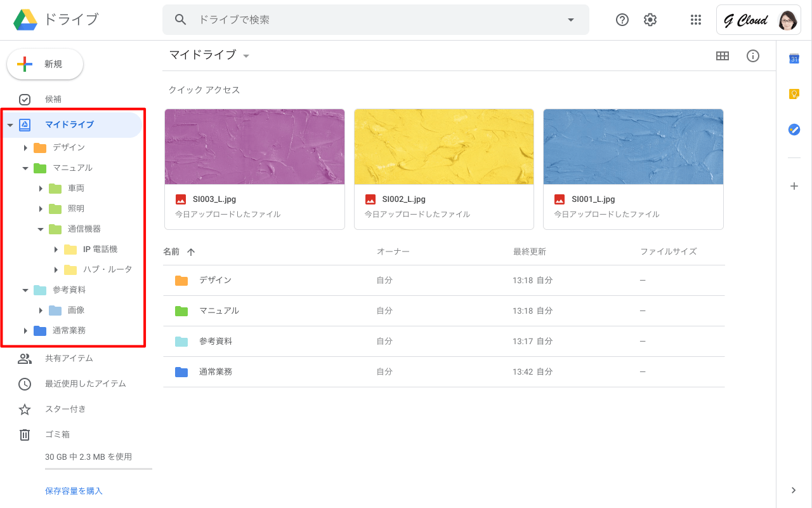Select IP 電話機 folder label in tree
This screenshot has height=508, width=812.
pyautogui.click(x=100, y=249)
